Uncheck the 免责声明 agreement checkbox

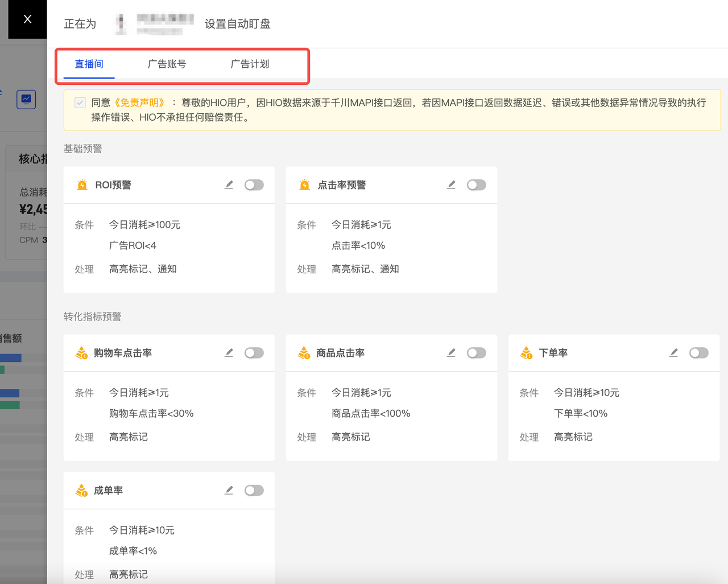click(80, 102)
